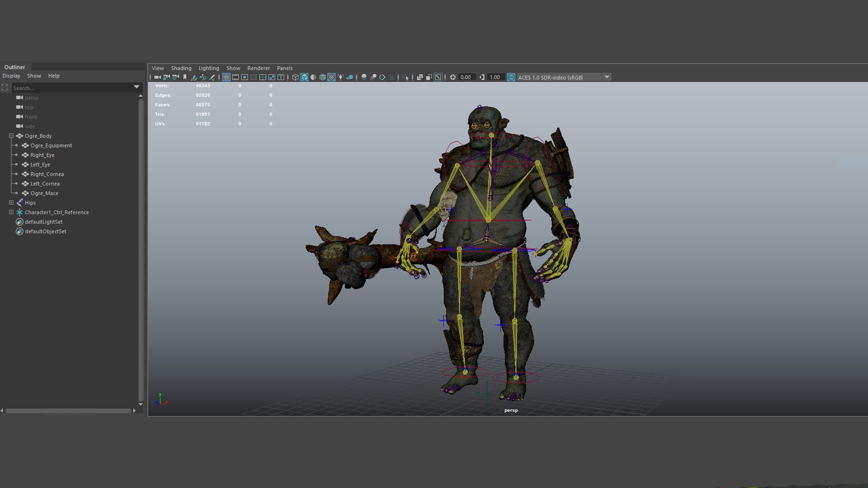Click the X-Ray Joints icon
This screenshot has height=488, width=868.
click(x=438, y=77)
